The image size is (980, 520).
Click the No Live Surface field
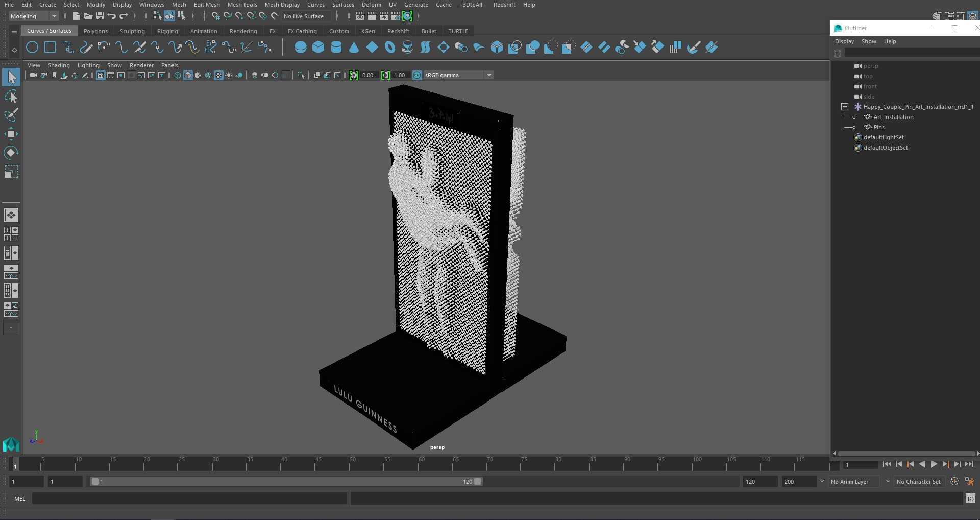click(x=306, y=16)
